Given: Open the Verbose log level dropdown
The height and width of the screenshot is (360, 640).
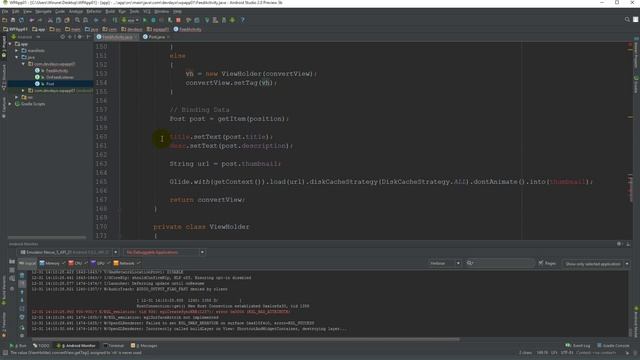Looking at the screenshot, I should point(444,264).
